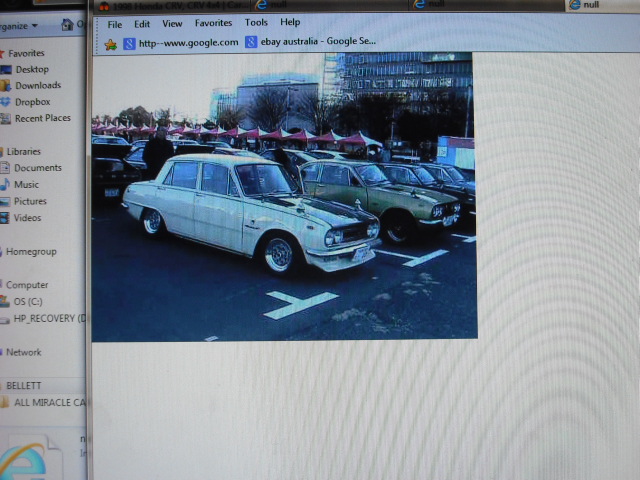Image resolution: width=640 pixels, height=480 pixels.
Task: Select Desktop in the Favorites list
Action: [x=31, y=69]
